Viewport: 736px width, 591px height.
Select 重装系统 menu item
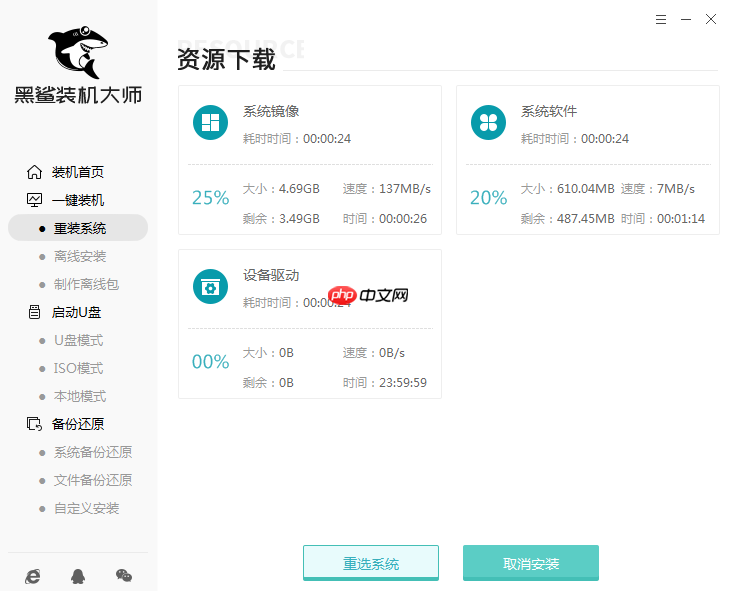click(x=78, y=228)
